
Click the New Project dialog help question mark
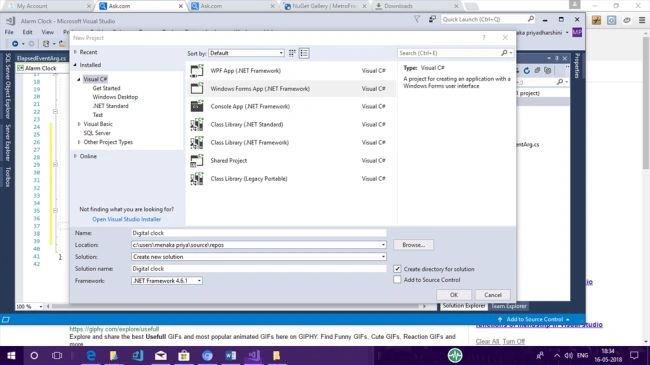(x=483, y=38)
